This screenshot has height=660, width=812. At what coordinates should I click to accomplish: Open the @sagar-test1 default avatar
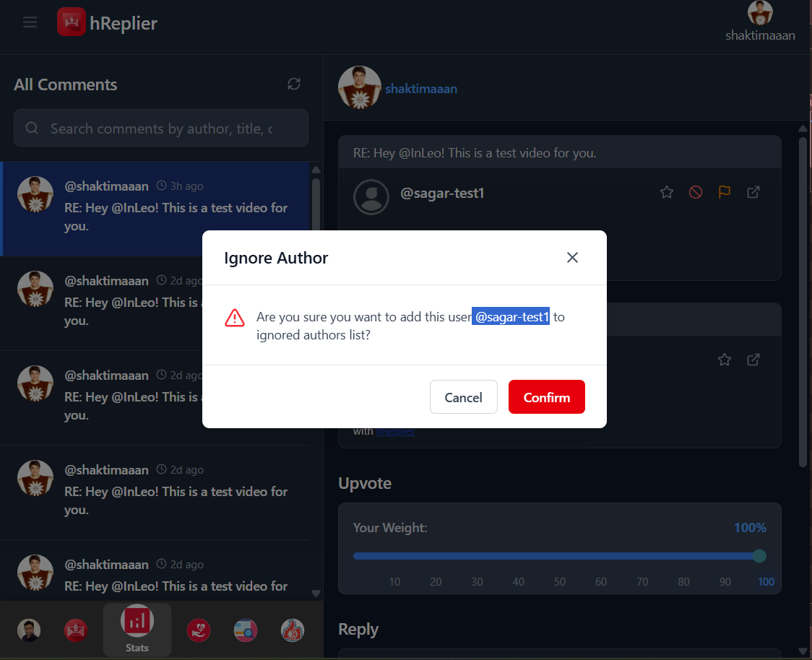tap(371, 197)
